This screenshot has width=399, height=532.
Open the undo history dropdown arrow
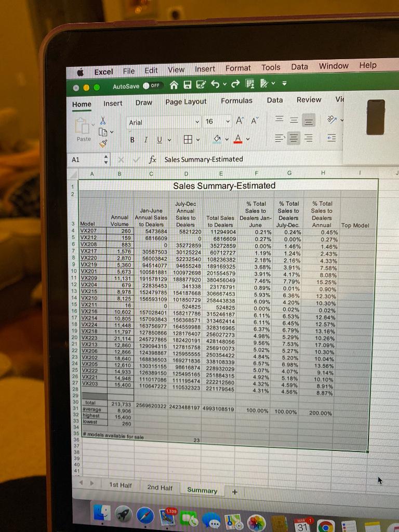(x=224, y=84)
